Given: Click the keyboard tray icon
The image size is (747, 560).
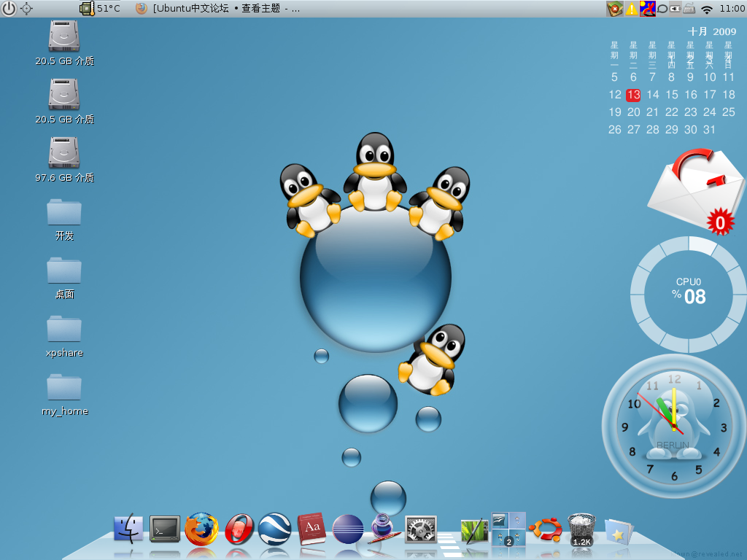Looking at the screenshot, I should pos(689,9).
